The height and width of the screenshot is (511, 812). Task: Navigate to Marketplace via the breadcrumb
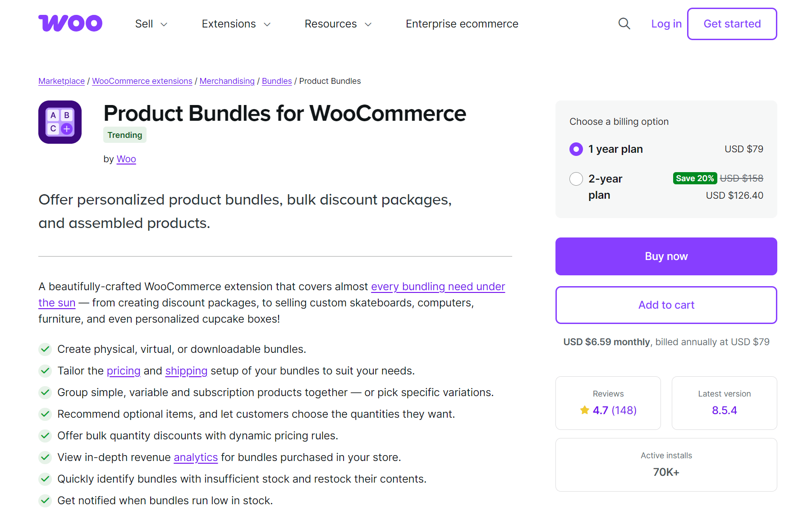point(61,81)
